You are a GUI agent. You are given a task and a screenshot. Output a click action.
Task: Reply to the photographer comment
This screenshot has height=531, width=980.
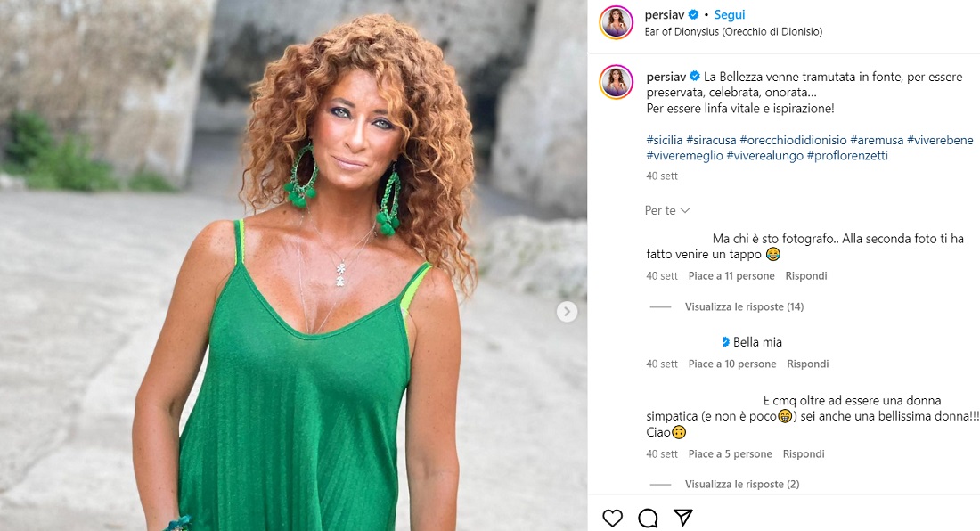(x=805, y=276)
